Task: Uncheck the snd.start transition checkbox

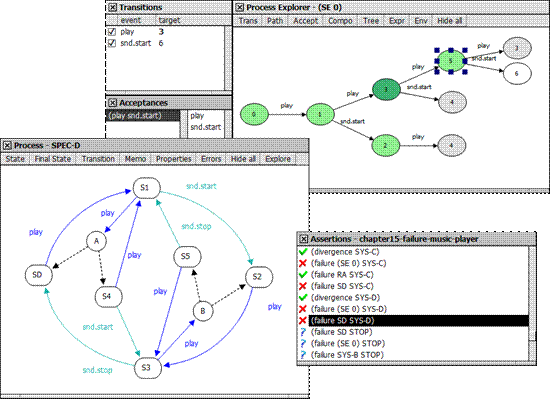Action: click(112, 43)
